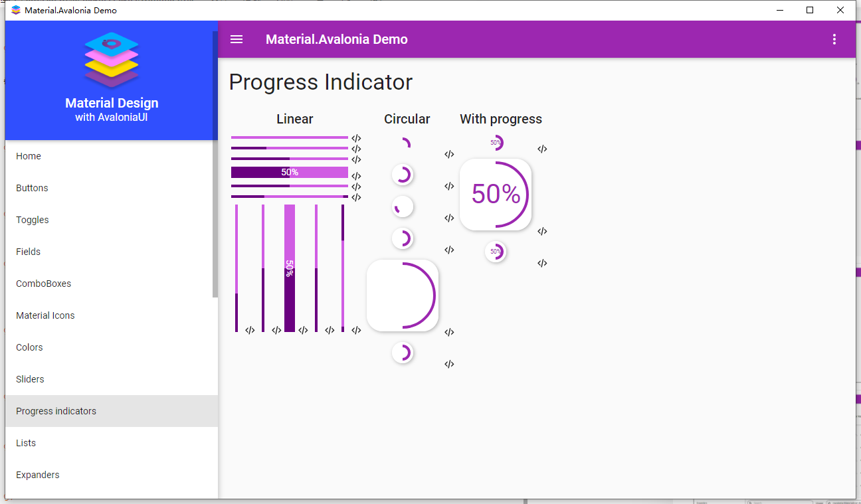861x504 pixels.
Task: Open the Lists demo page
Action: [x=111, y=443]
